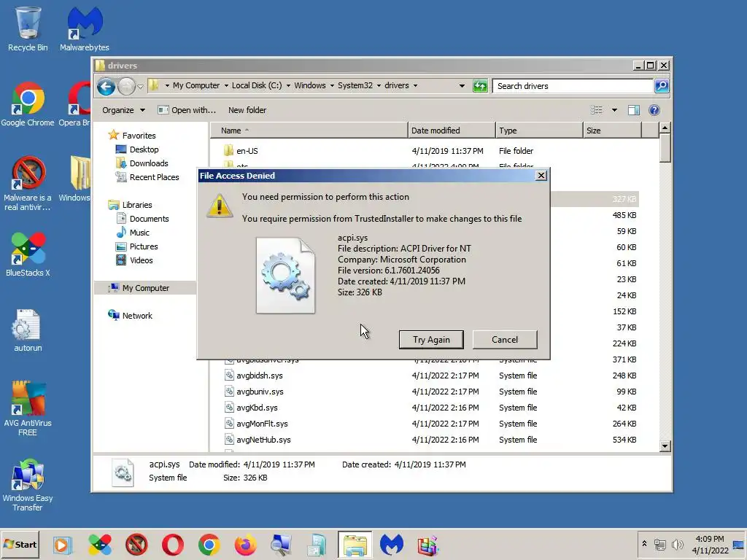Screen dimensions: 747x560
Task: Click the file list scroll down arrow
Action: coord(665,446)
